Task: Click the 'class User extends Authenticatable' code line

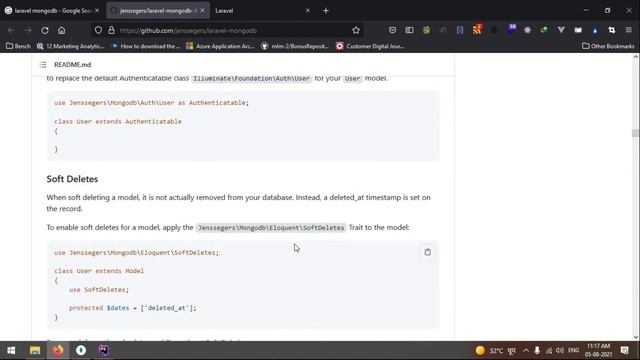Action: click(x=118, y=122)
